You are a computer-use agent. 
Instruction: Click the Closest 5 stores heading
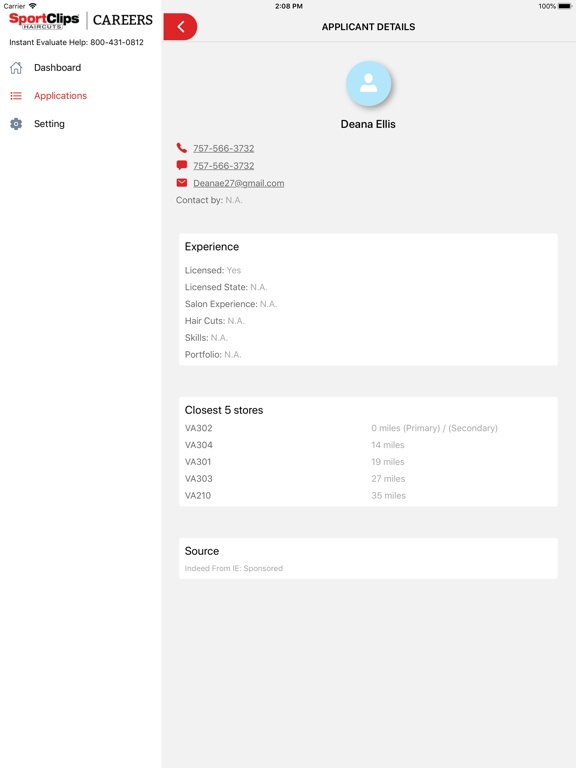point(224,410)
